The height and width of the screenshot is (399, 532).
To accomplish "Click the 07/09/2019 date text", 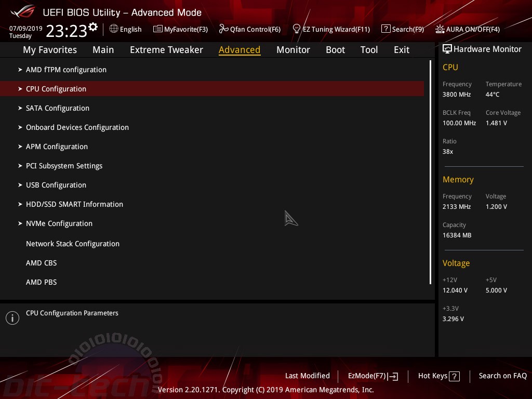I will 26,28.
